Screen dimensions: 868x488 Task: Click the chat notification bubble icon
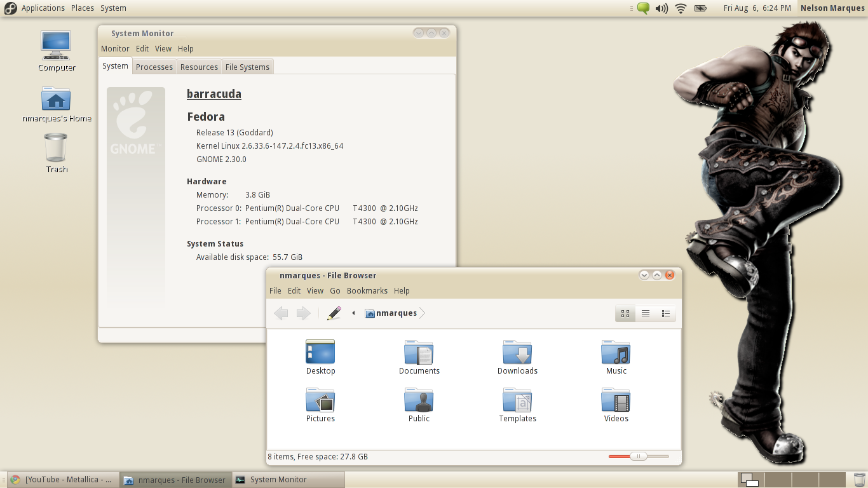pos(643,8)
